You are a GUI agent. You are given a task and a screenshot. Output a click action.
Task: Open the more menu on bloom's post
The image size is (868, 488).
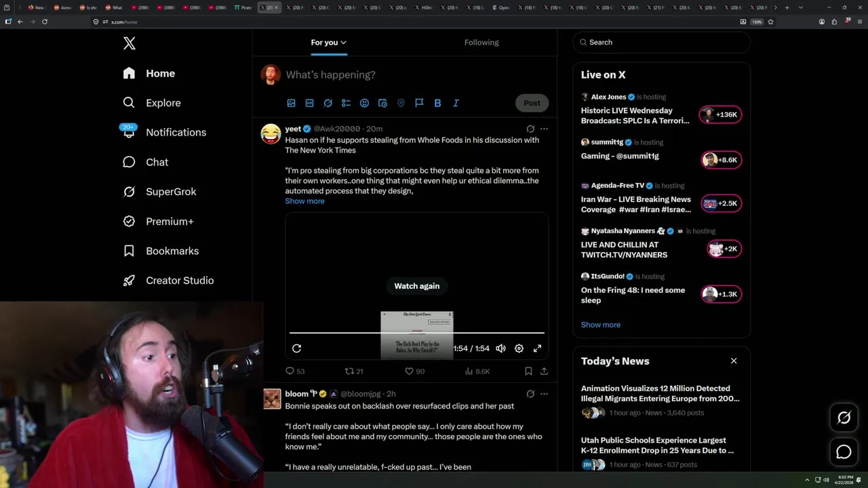(544, 394)
